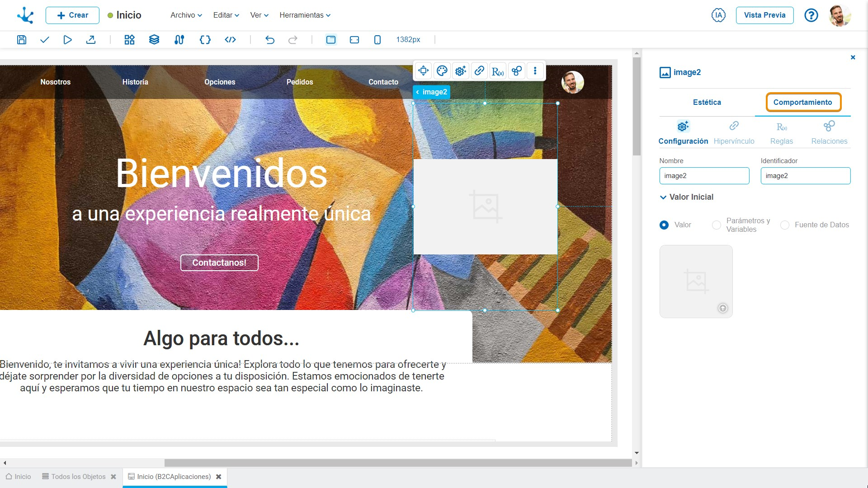The height and width of the screenshot is (488, 868).
Task: Open relations icon on image2 toolbar
Action: (516, 70)
